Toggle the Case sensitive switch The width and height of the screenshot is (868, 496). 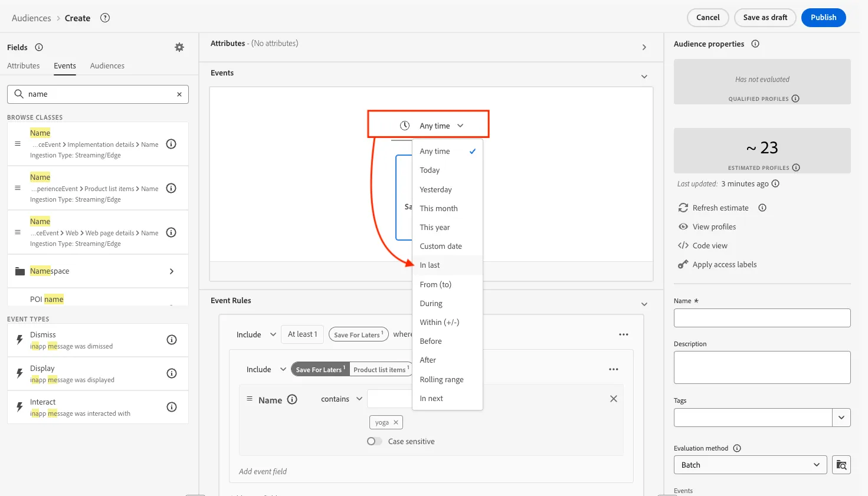(x=374, y=441)
